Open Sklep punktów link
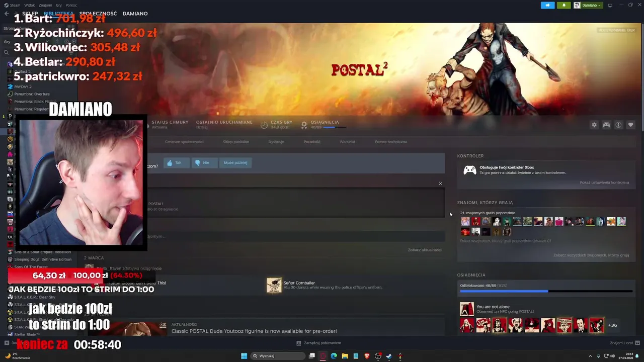 (236, 142)
